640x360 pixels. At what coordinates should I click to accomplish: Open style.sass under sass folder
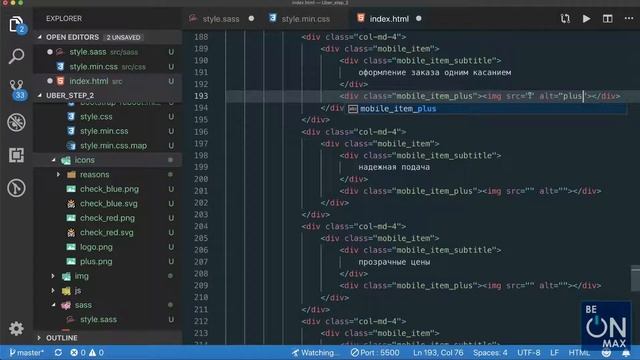[x=98, y=320]
